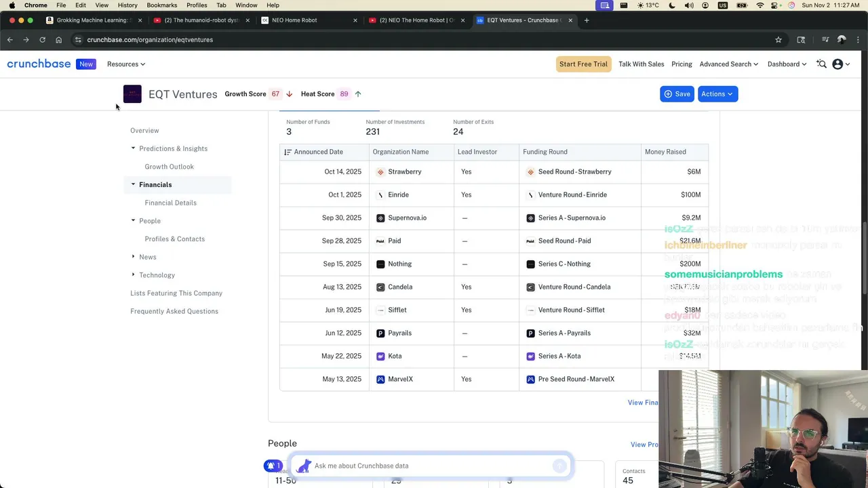Go to Chrome home button
This screenshot has width=868, height=488.
58,40
